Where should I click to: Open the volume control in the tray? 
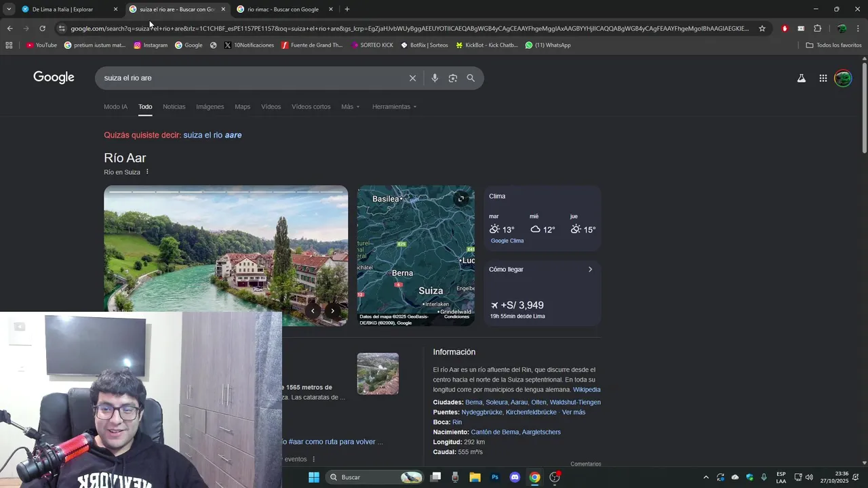pyautogui.click(x=809, y=477)
